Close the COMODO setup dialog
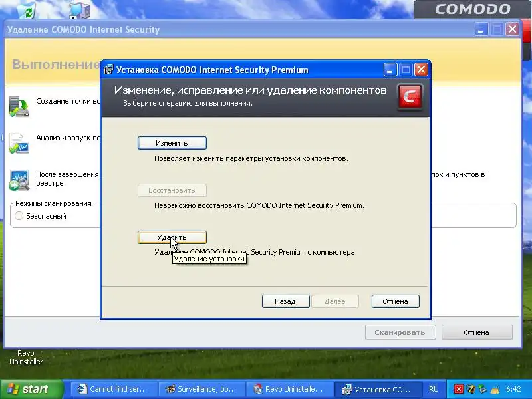The height and width of the screenshot is (399, 532). [422, 70]
